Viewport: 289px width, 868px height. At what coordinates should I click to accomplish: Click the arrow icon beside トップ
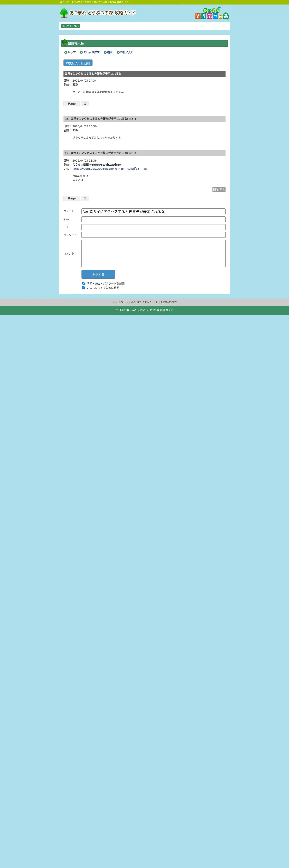(65, 53)
